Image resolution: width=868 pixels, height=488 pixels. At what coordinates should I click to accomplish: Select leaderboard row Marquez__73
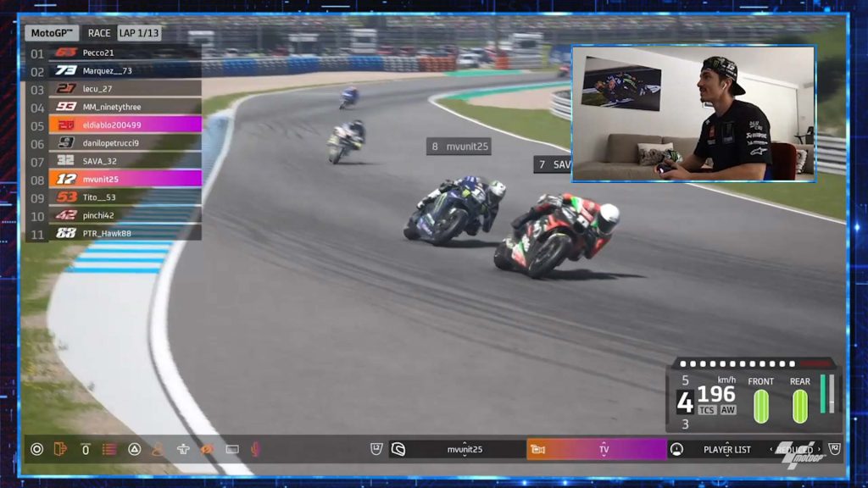tap(125, 71)
